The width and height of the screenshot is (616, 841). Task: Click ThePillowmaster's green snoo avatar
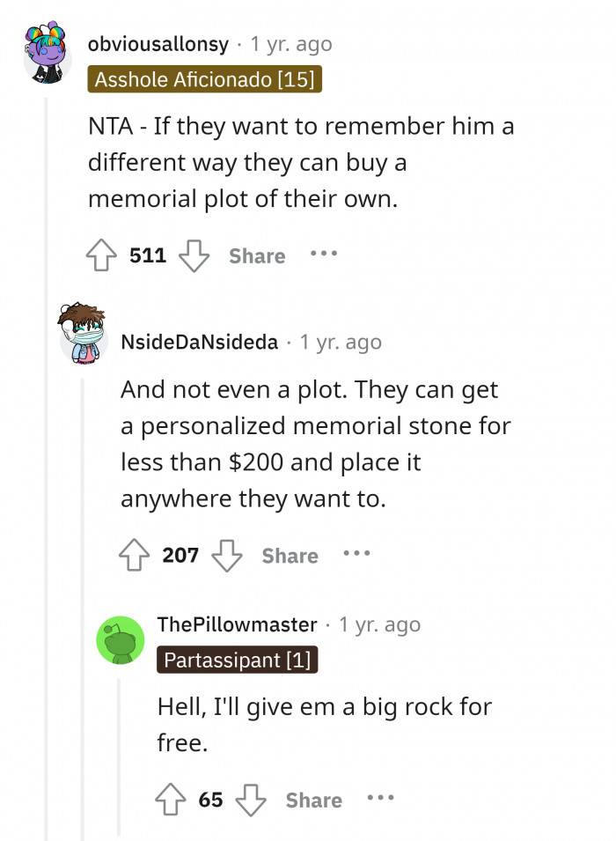121,640
